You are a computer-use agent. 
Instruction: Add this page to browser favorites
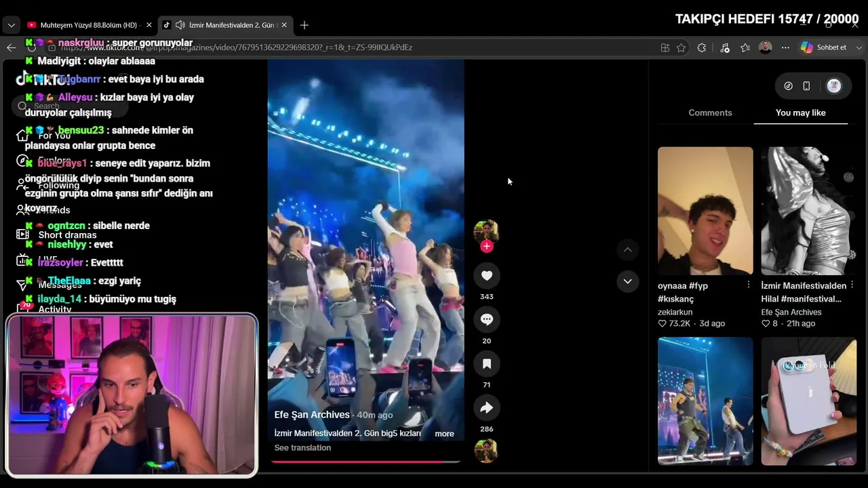[682, 47]
